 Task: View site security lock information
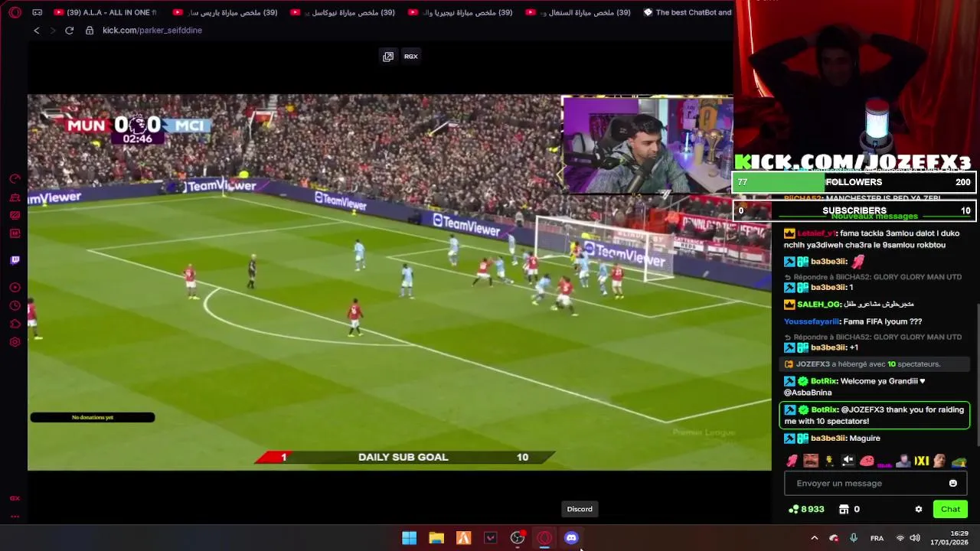coord(90,31)
